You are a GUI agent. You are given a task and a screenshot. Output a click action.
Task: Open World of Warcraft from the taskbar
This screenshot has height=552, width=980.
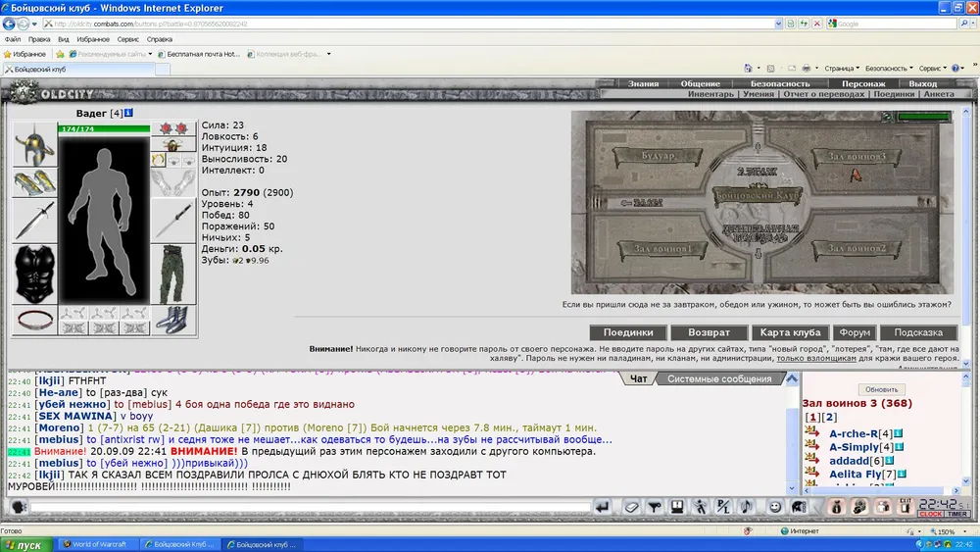tap(97, 544)
